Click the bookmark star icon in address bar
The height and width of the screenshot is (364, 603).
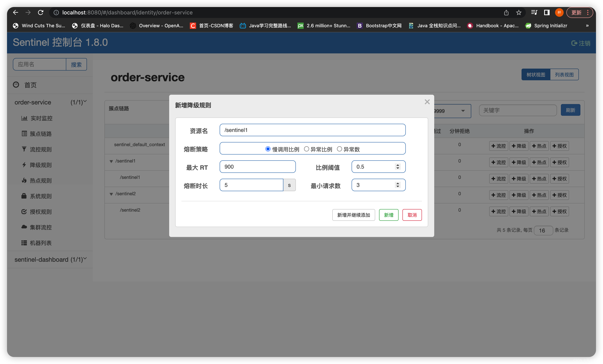[519, 12]
